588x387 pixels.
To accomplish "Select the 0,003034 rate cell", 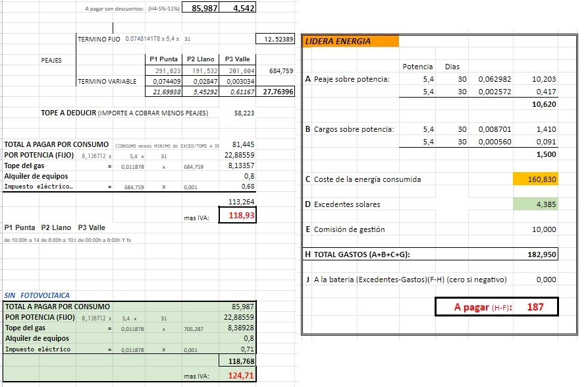I will [x=238, y=81].
